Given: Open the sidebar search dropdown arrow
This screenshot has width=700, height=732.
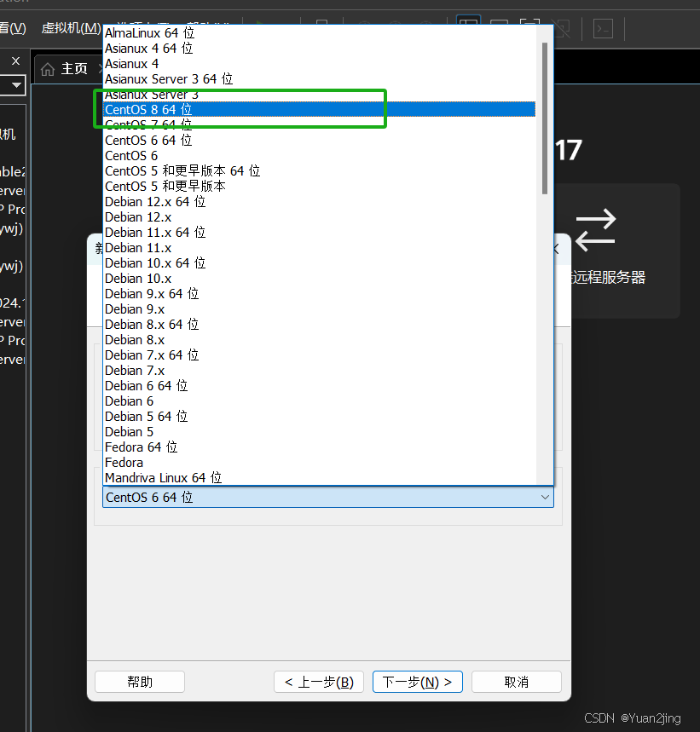Looking at the screenshot, I should point(16,85).
